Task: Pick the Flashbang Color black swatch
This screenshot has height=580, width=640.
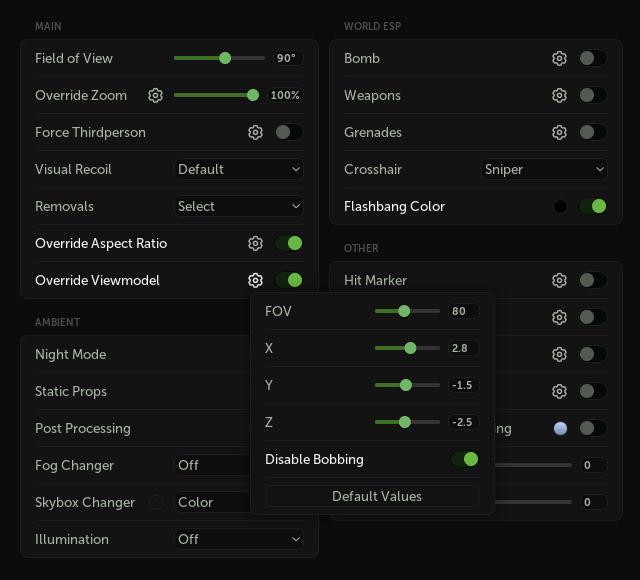Action: 560,207
